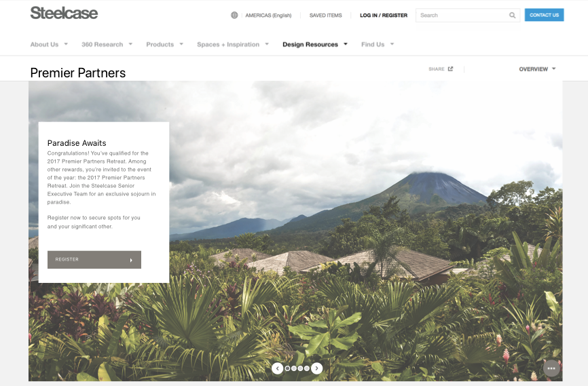Click the Contact Us button
This screenshot has height=386, width=588.
(x=544, y=15)
